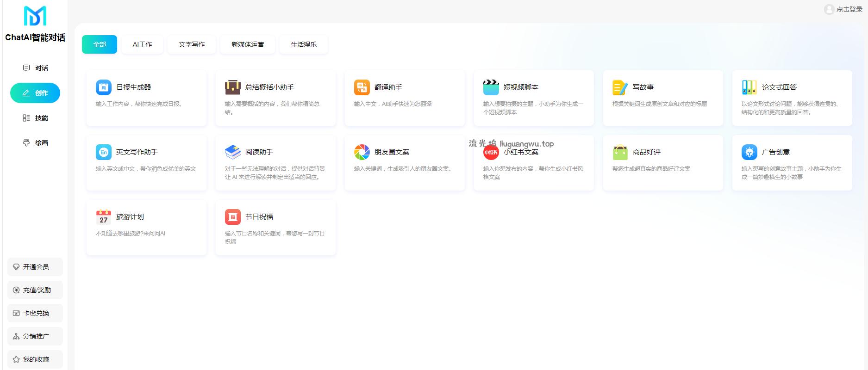This screenshot has height=370, width=868.
Task: Open the 充值/奖励 recharge button
Action: [35, 290]
